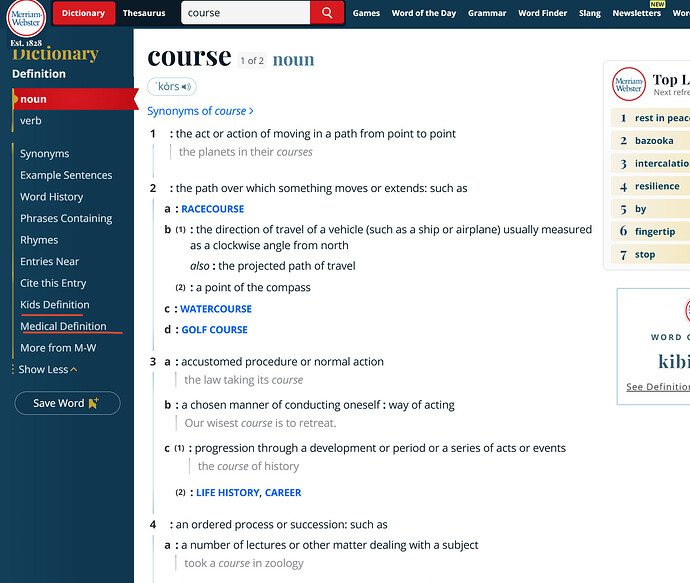
Task: Jump to Entries Near section
Action: coord(49,261)
